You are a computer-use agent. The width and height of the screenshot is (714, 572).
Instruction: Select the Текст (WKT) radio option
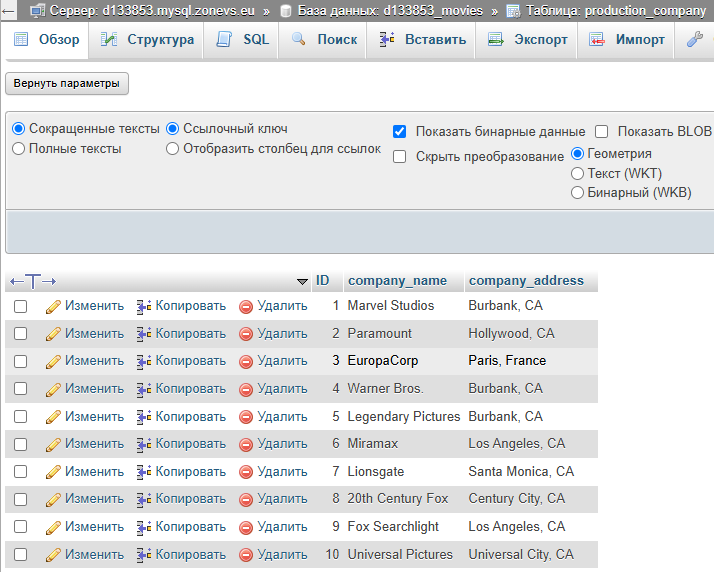tap(577, 174)
